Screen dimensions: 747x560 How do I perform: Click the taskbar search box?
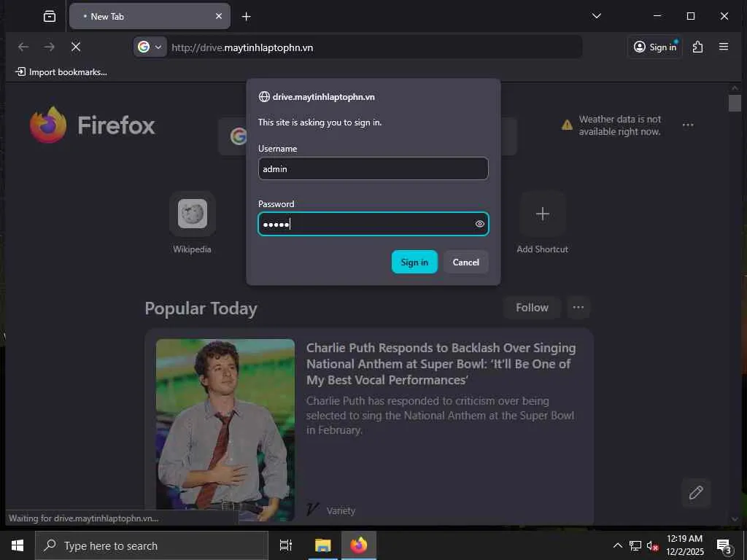click(x=152, y=545)
